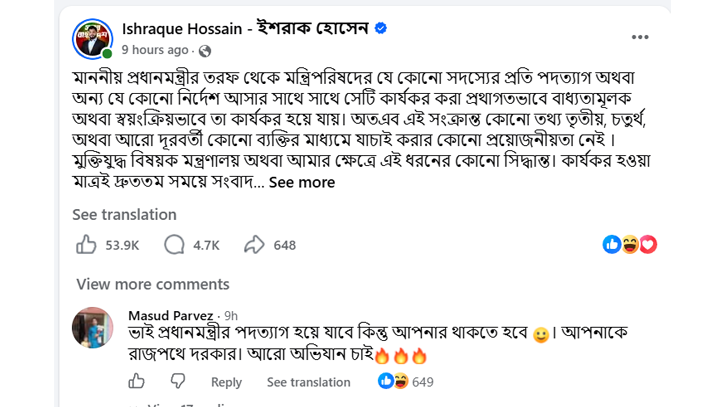The width and height of the screenshot is (725, 407).
Task: Click See translation under the post
Action: click(124, 215)
